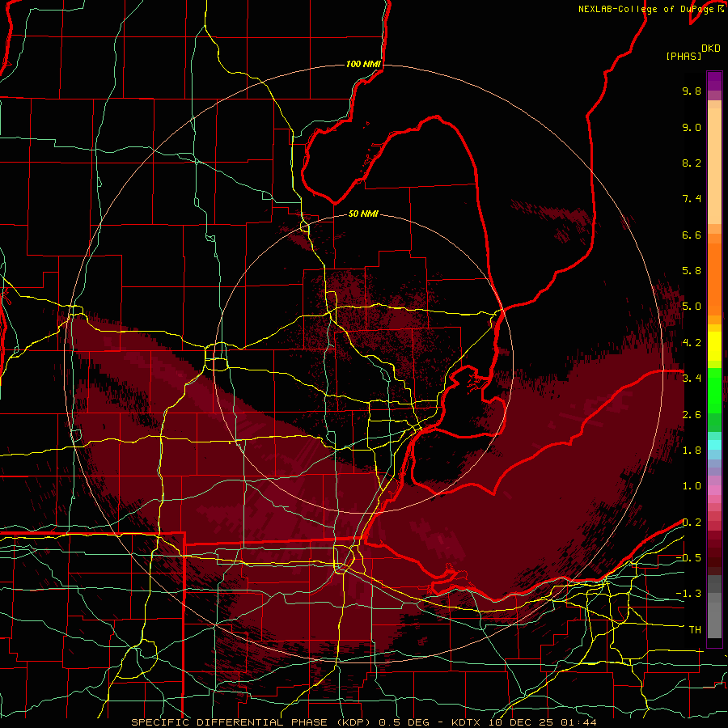The image size is (728, 728).
Task: Click the 4.2 value on the scale
Action: point(692,343)
